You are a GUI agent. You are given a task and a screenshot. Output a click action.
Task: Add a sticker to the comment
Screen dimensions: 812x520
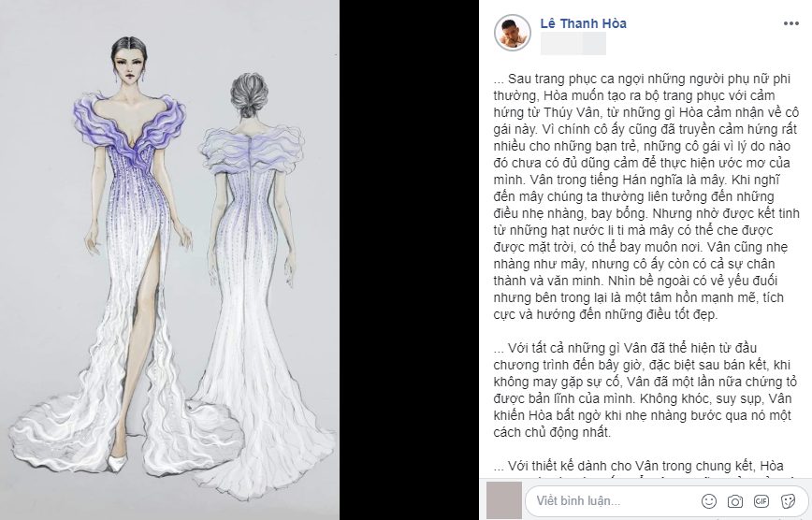pyautogui.click(x=788, y=501)
